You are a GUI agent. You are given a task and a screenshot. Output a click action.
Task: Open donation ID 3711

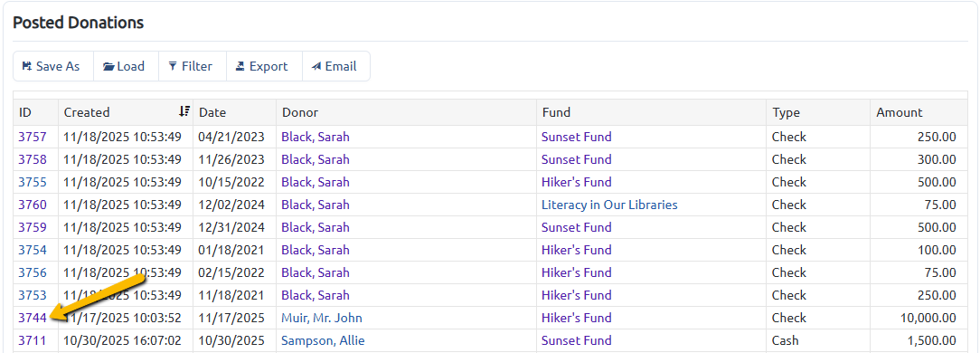33,340
